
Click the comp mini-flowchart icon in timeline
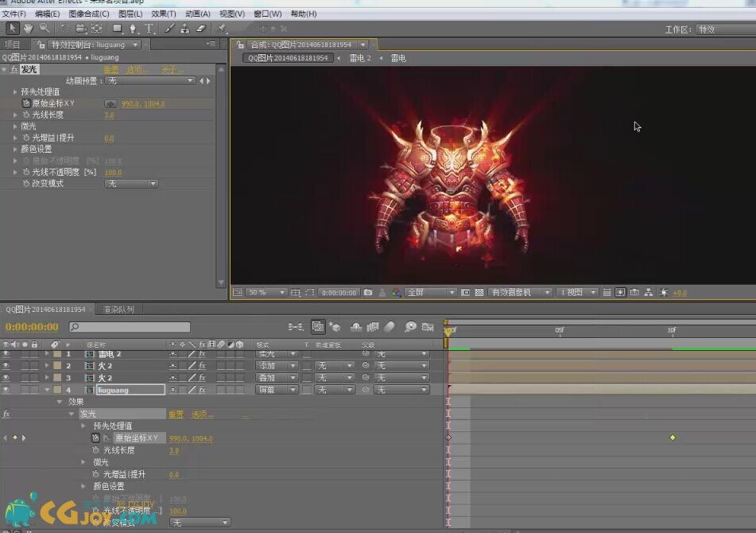point(296,327)
